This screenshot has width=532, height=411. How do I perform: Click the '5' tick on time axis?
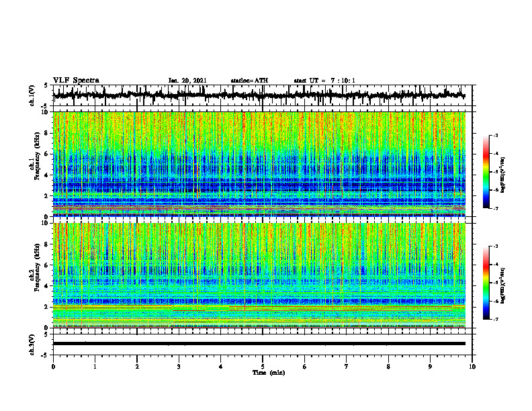point(263,367)
